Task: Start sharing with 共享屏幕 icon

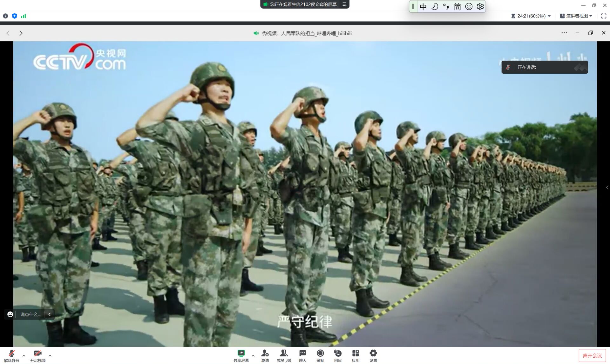Action: point(241,356)
